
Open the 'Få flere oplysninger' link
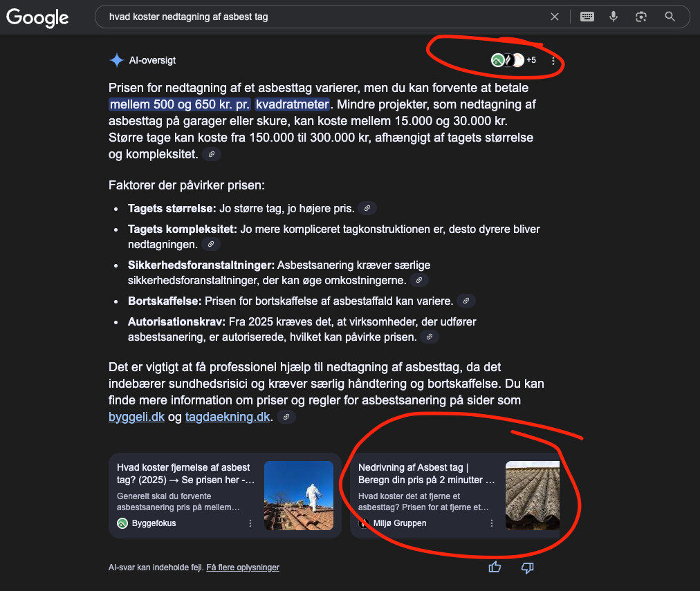(243, 567)
